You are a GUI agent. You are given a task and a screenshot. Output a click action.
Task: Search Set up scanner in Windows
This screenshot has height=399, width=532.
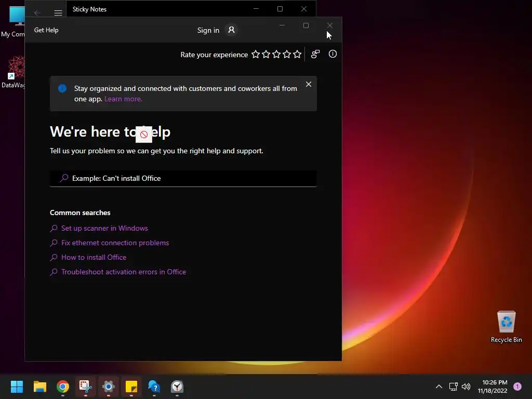click(104, 229)
